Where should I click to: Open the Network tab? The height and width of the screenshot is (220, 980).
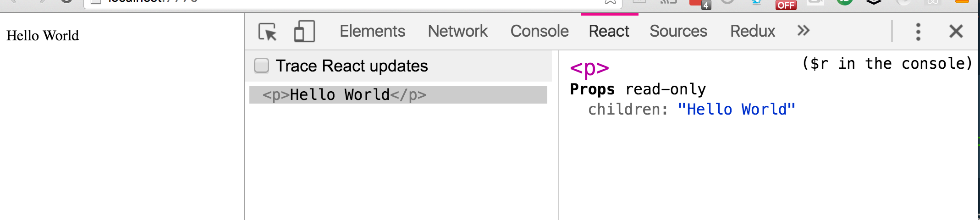pyautogui.click(x=457, y=31)
